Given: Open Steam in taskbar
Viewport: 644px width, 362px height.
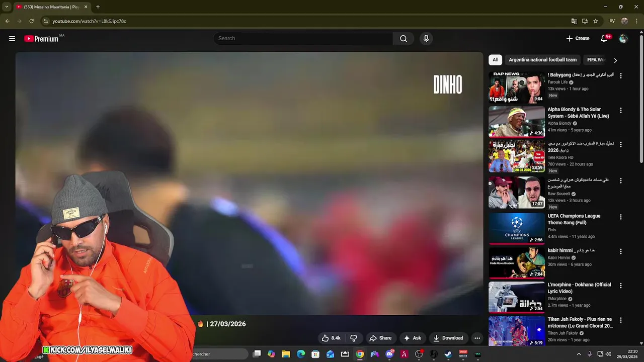Looking at the screenshot, I should click(448, 354).
